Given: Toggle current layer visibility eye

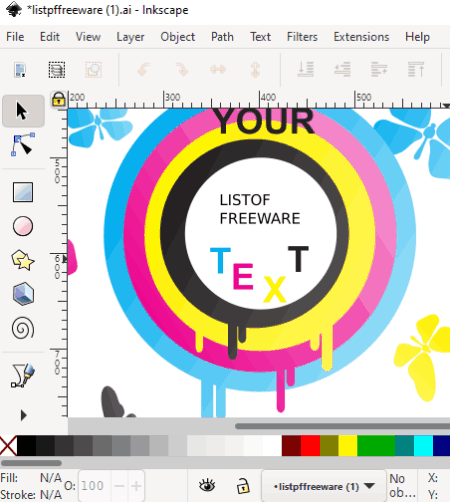Looking at the screenshot, I should click(207, 486).
